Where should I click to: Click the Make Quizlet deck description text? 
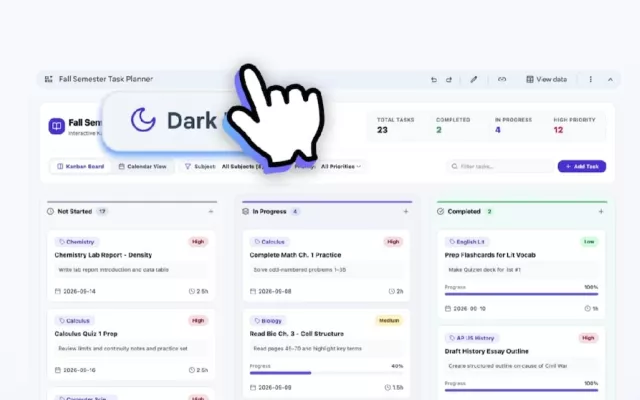pyautogui.click(x=484, y=270)
